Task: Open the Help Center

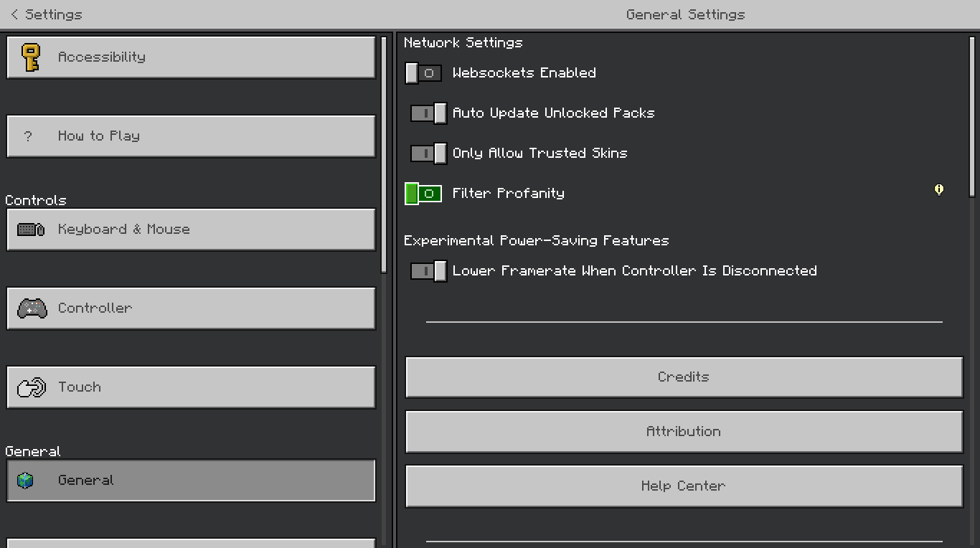Action: [x=684, y=486]
